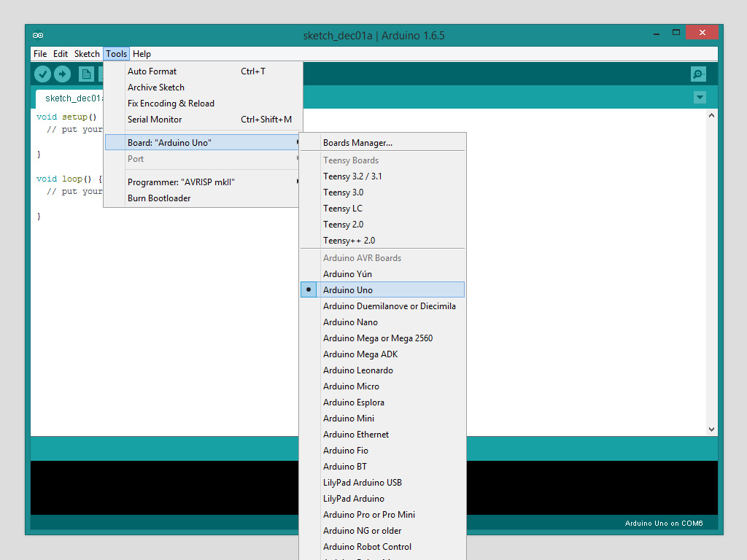Viewport: 747px width, 560px height.
Task: Select the Arduino Micro board
Action: [x=382, y=386]
